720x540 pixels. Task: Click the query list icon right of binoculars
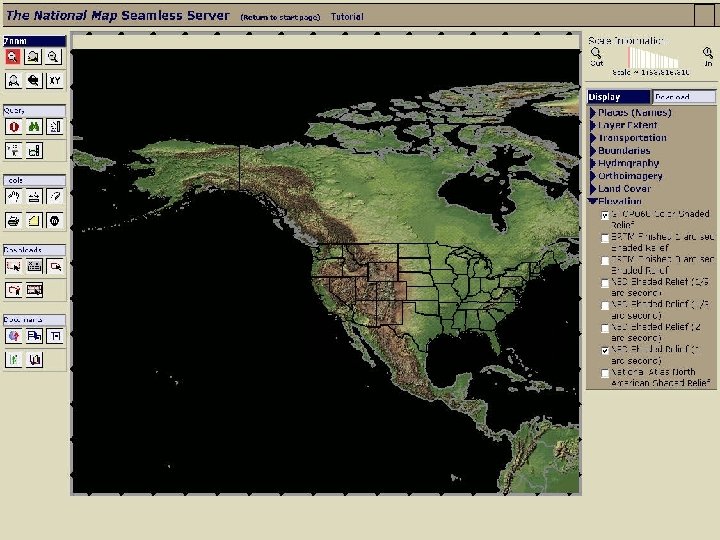click(x=54, y=127)
